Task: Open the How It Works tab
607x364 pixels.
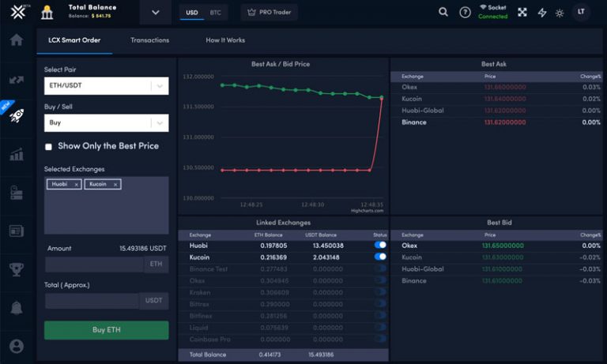Action: (x=225, y=40)
